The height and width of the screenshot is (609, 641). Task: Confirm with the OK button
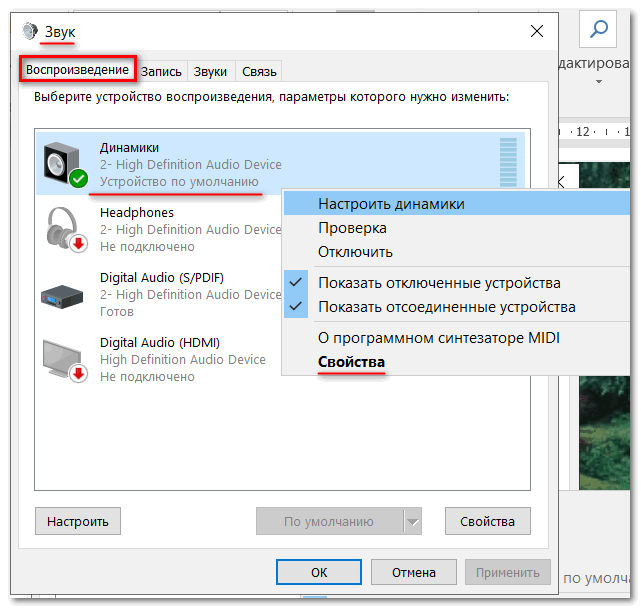click(319, 572)
